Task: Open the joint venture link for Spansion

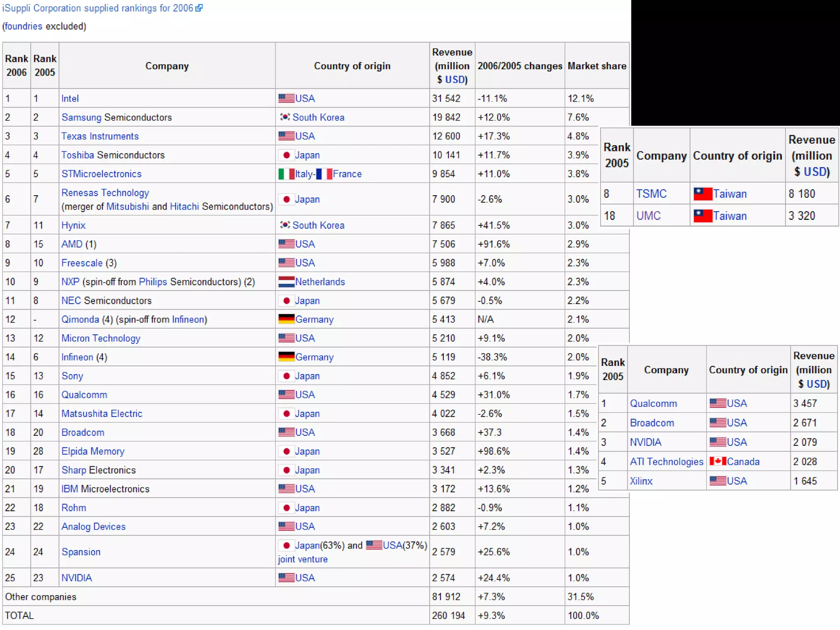Action: pyautogui.click(x=302, y=559)
